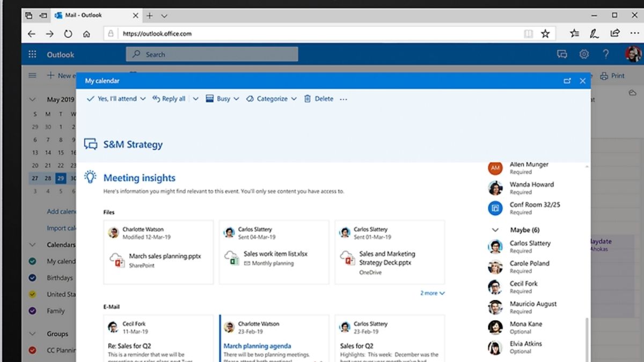
Task: Open the chat feedback icon in header
Action: click(562, 54)
